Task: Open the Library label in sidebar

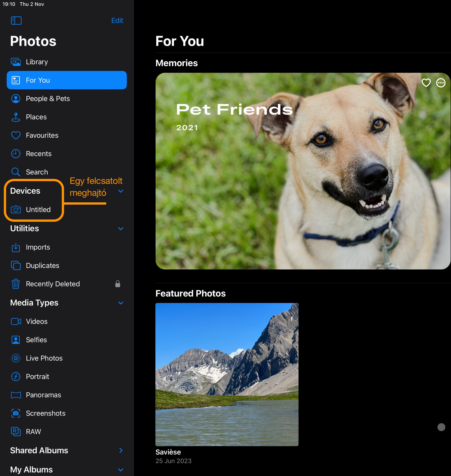Action: tap(37, 62)
